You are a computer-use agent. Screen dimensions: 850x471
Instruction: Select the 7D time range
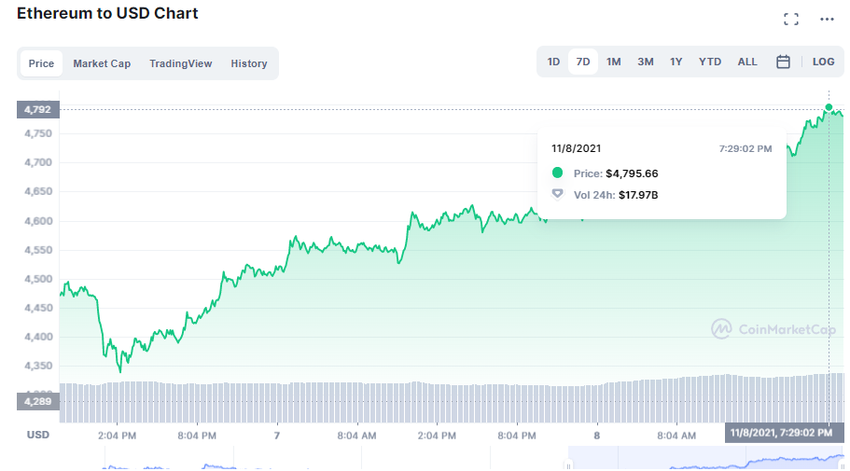pos(583,62)
